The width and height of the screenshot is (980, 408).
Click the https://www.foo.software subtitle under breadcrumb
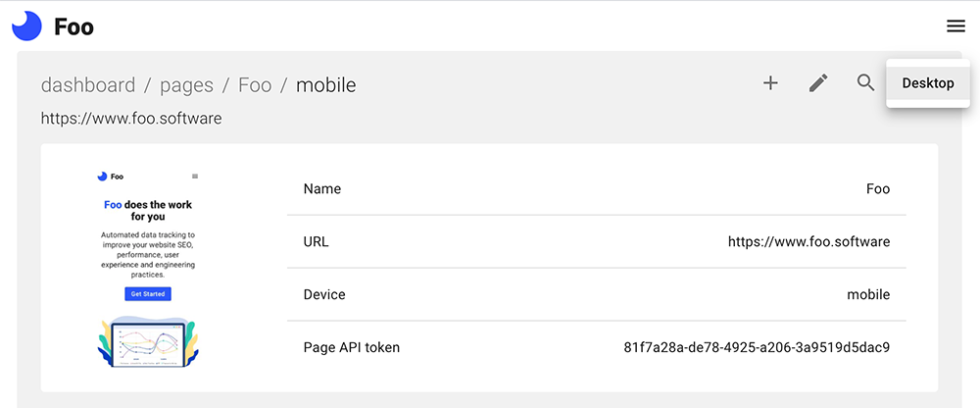pos(131,119)
